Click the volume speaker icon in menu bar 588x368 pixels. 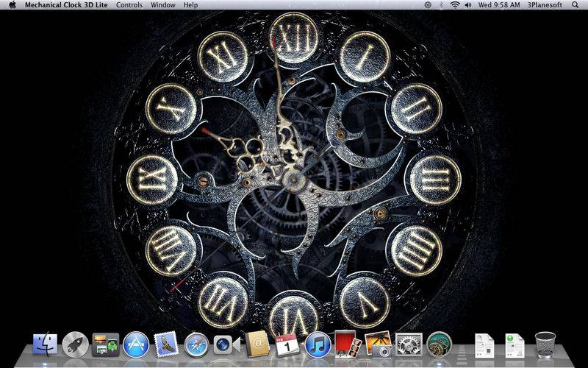467,5
